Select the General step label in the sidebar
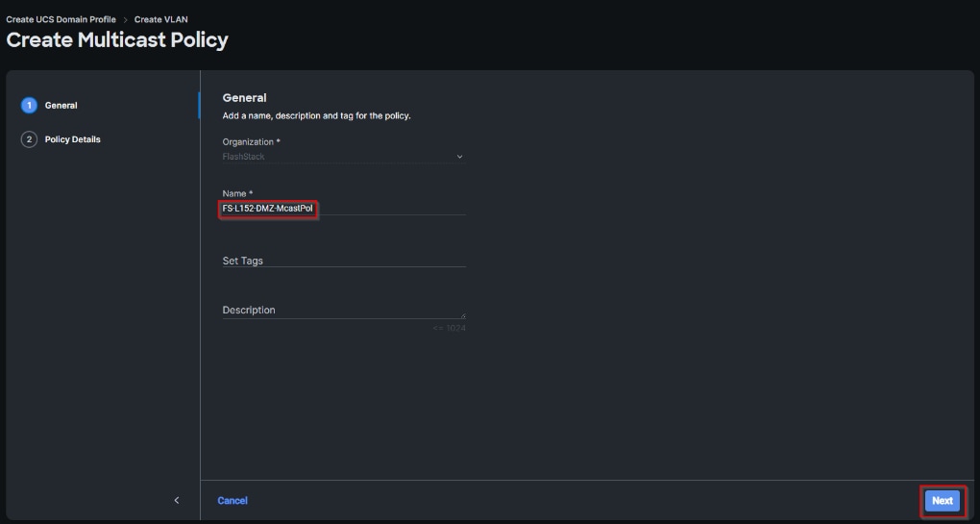This screenshot has height=524, width=980. pyautogui.click(x=61, y=106)
